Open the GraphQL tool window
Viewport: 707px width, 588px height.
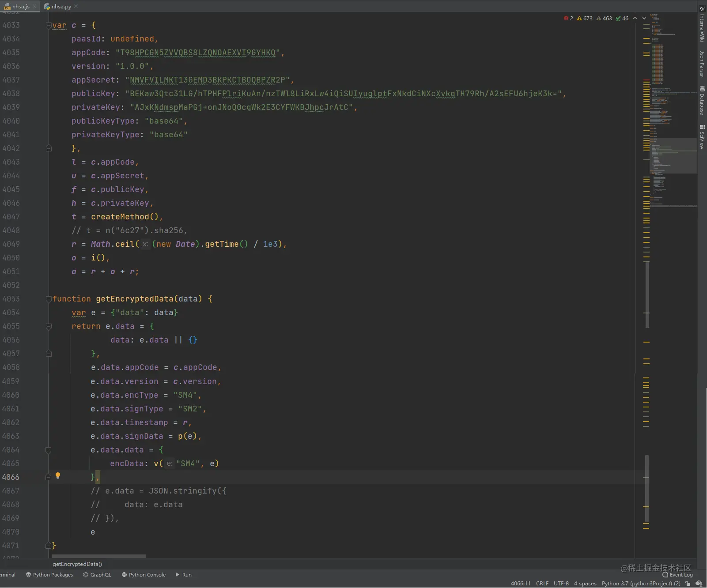97,575
